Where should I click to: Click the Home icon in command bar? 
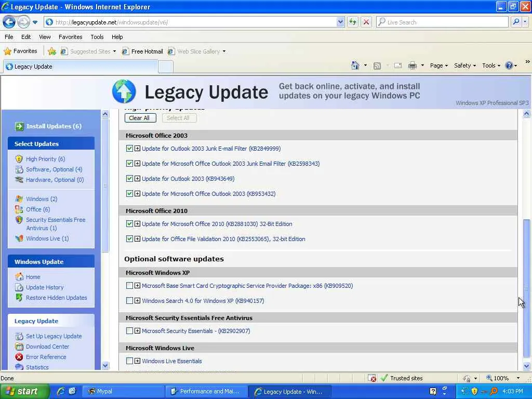click(x=355, y=65)
